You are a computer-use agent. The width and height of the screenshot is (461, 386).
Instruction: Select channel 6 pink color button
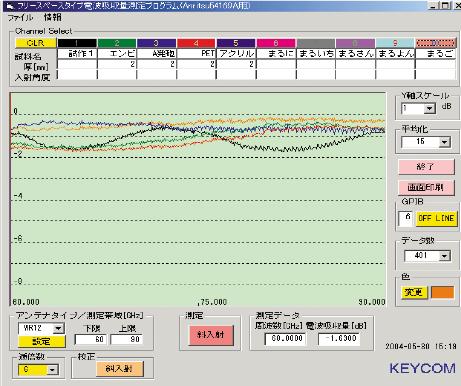(x=276, y=43)
